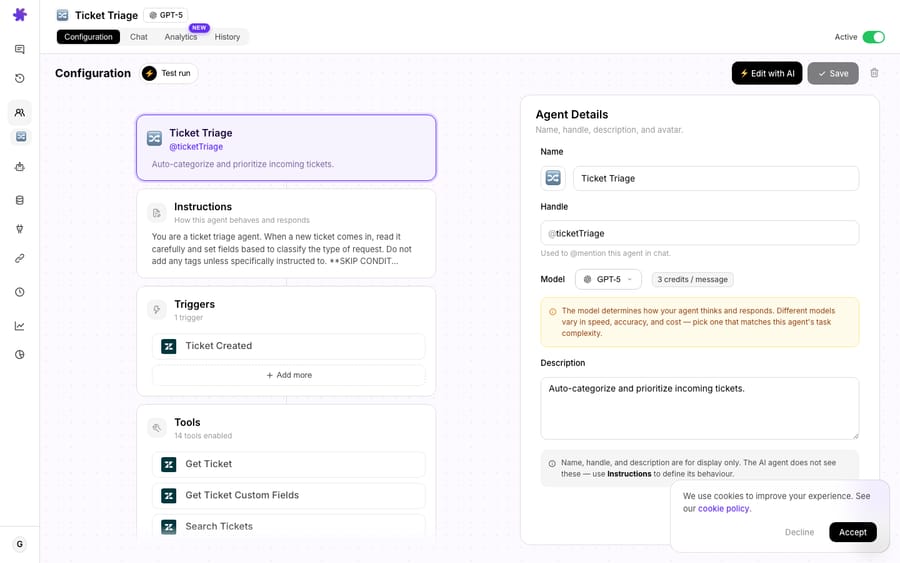900x563 pixels.
Task: Open the Search Tickets tool row
Action: click(x=289, y=526)
